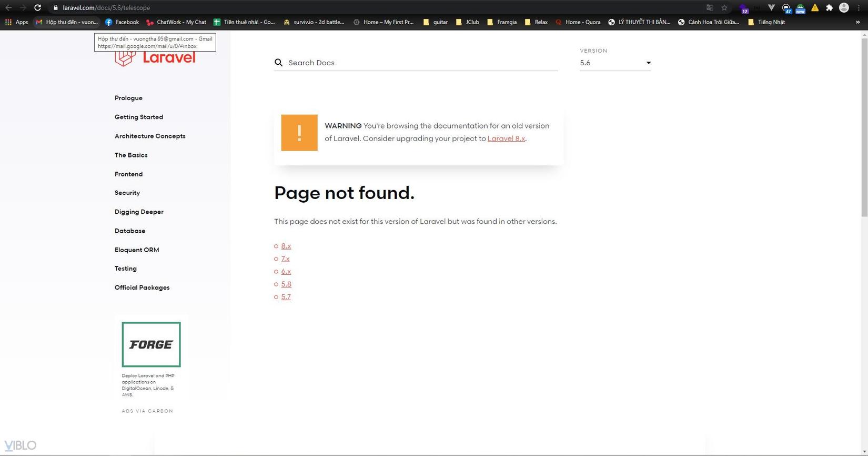Open the Home - Quora bookmark
The width and height of the screenshot is (868, 456).
[578, 22]
